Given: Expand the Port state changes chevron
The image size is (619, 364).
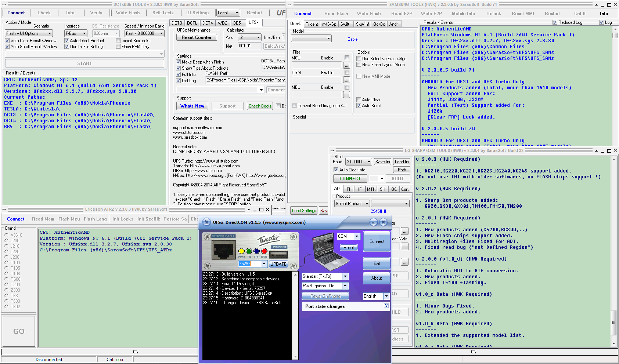Looking at the screenshot, I should tap(386, 306).
